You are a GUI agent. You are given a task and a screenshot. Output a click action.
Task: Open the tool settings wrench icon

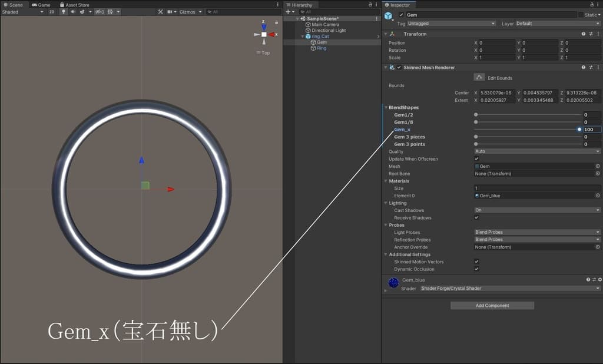161,11
